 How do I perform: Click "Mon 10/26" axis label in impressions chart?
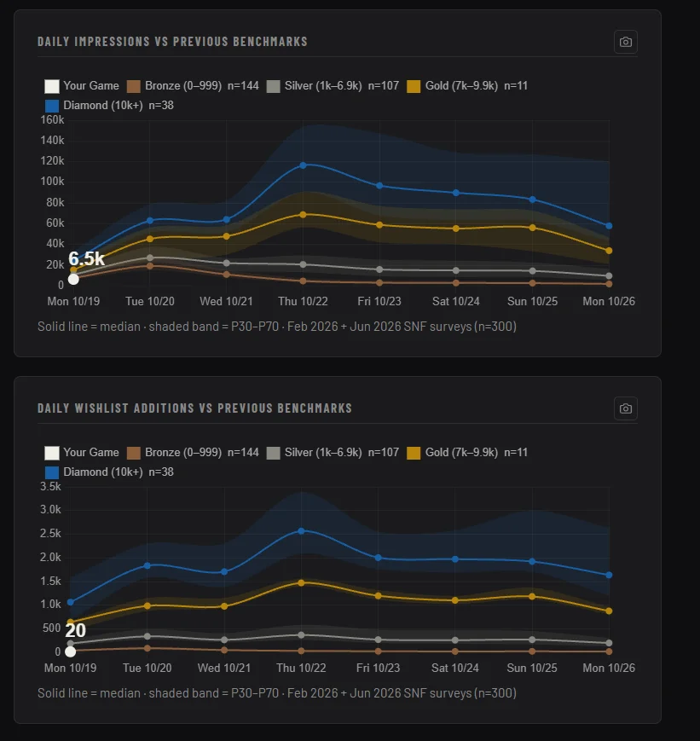(609, 302)
